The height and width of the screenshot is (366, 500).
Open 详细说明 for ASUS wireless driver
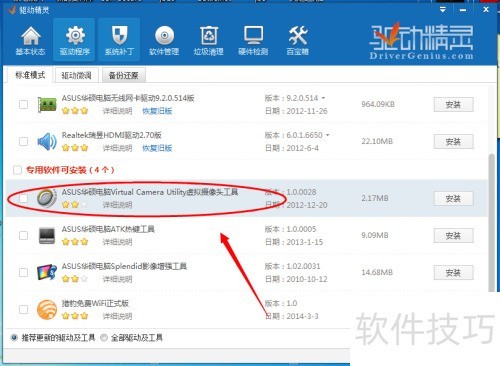point(117,111)
